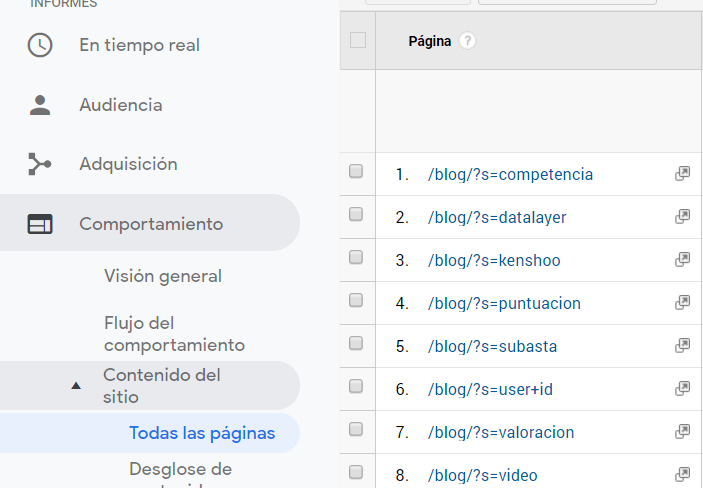Open the /blog/?s=subasta page link
703x488 pixels.
click(492, 346)
